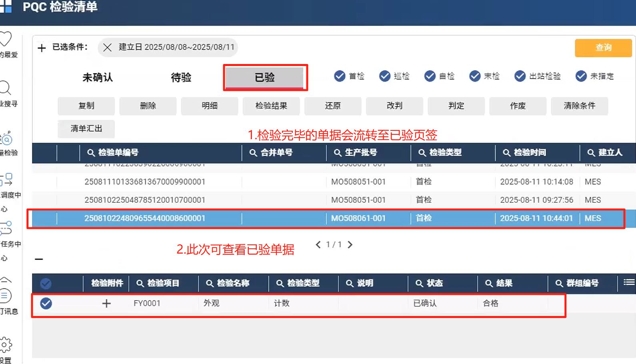Viewport: 636px width, 364px height.
Task: Search icon for 说明 column
Action: (350, 283)
